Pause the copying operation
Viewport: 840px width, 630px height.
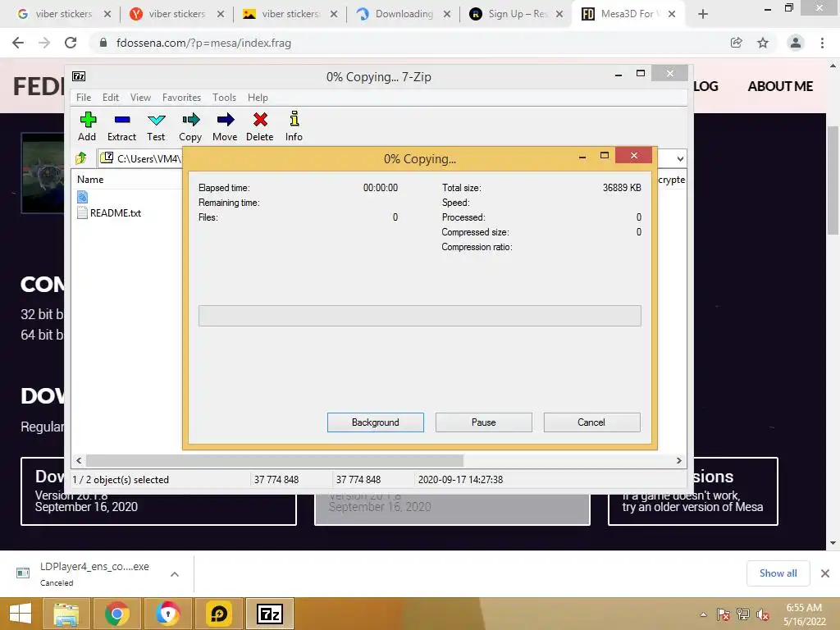point(484,422)
